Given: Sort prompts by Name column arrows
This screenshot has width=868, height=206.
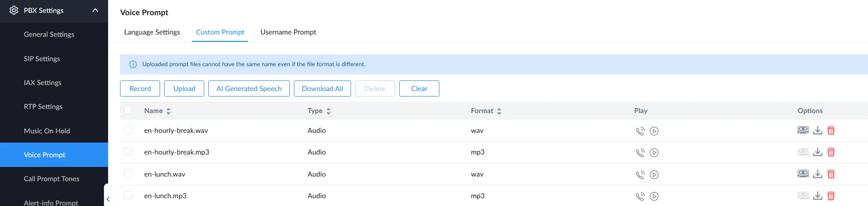Looking at the screenshot, I should pyautogui.click(x=168, y=111).
